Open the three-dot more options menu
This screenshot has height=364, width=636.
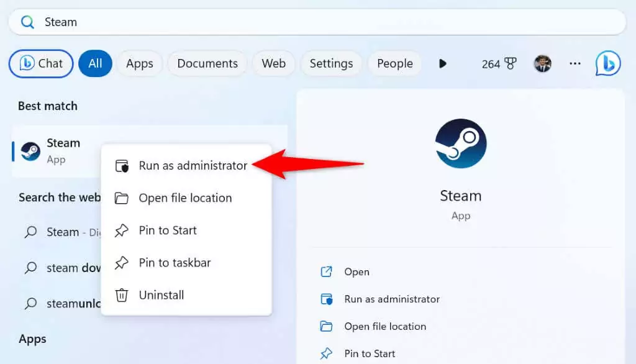coord(575,64)
